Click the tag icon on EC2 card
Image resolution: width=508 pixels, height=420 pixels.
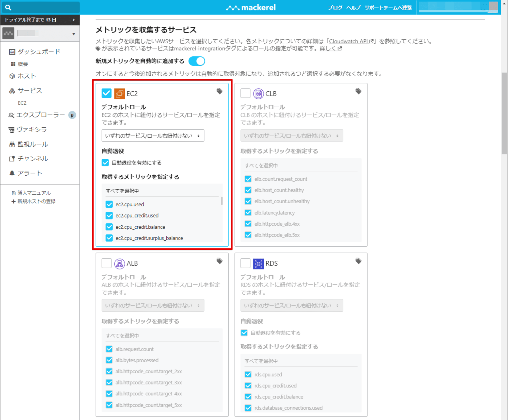pos(219,91)
